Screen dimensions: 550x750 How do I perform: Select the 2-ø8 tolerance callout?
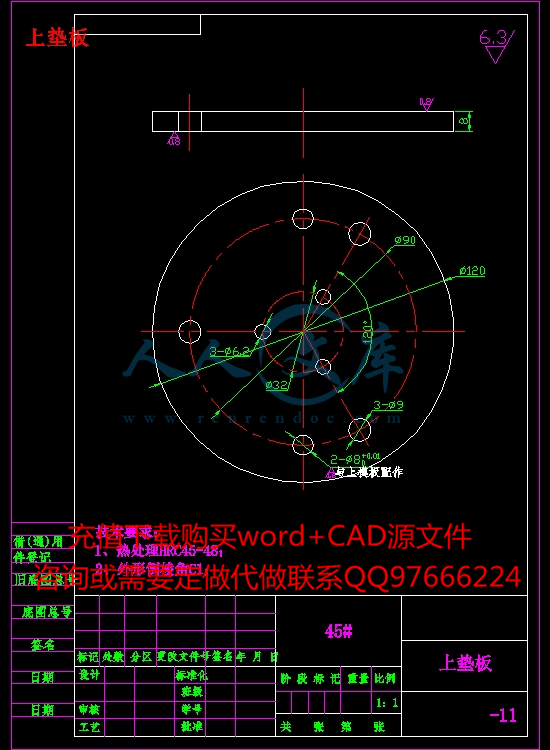click(x=355, y=460)
